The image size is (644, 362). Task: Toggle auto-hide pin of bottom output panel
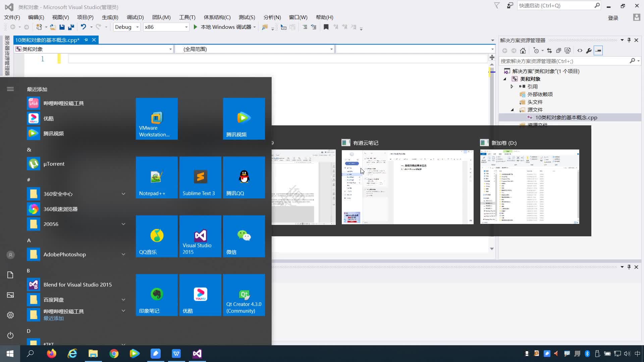pos(629,267)
